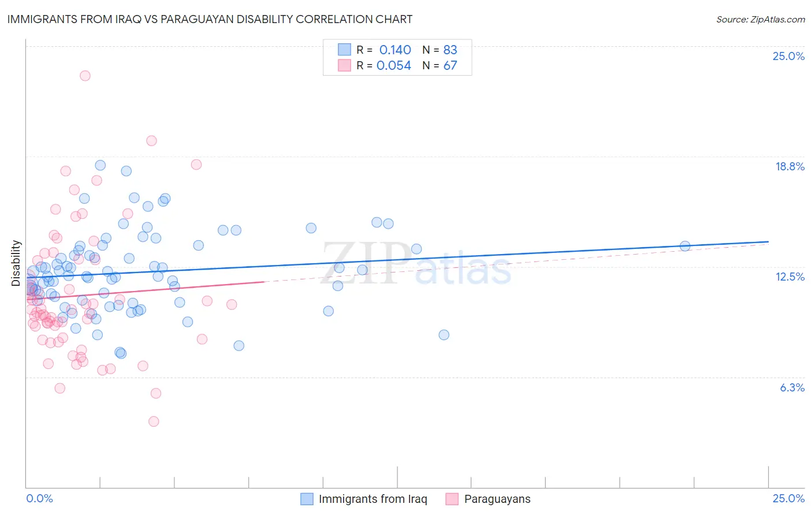812x515 pixels.
Task: Click the 25.0% x-axis label
Action: (x=788, y=498)
